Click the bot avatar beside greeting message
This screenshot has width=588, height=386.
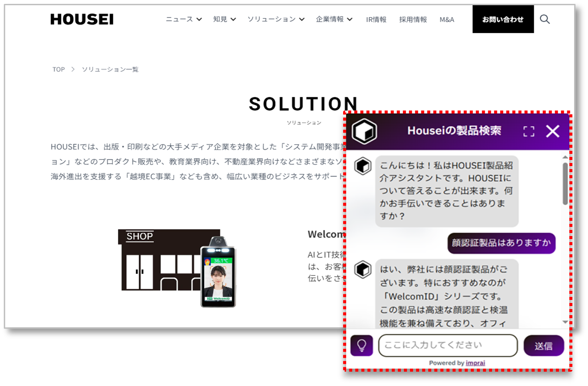point(363,166)
